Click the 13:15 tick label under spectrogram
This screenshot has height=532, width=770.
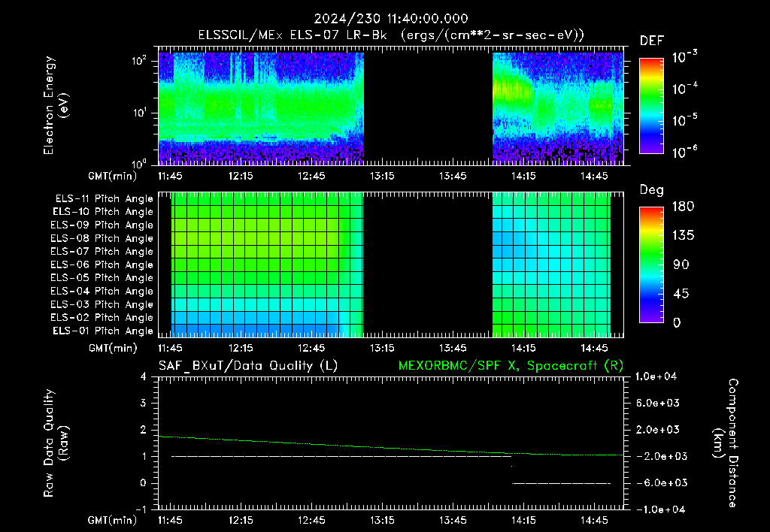click(x=382, y=176)
